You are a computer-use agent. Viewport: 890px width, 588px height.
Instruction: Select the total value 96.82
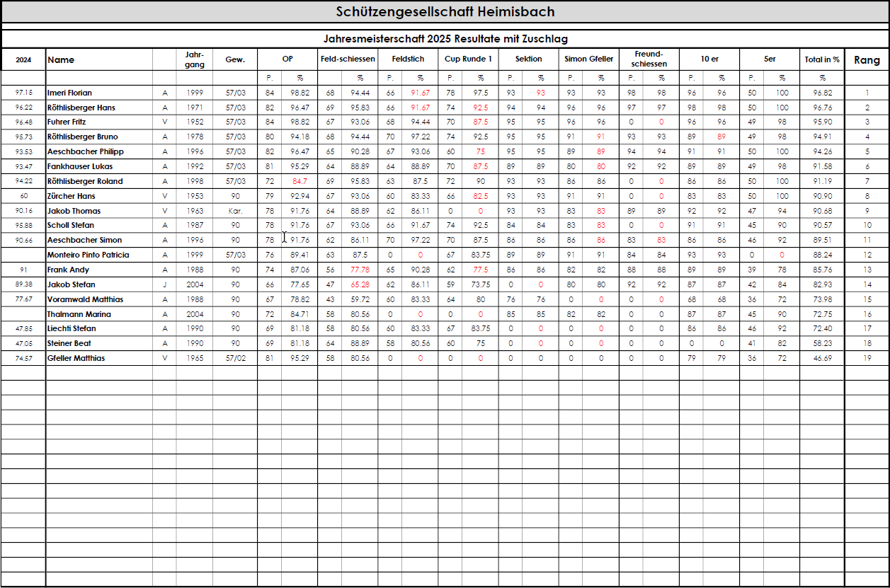click(822, 93)
